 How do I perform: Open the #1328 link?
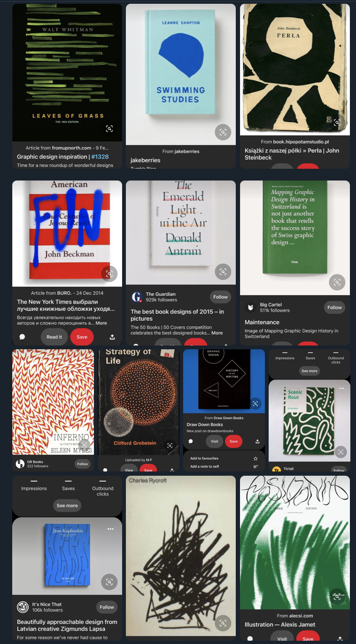pos(100,157)
